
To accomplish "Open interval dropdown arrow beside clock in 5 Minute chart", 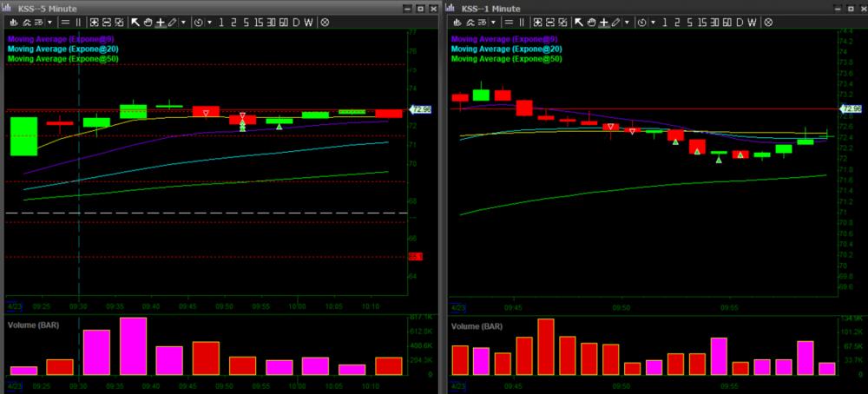I will [211, 22].
